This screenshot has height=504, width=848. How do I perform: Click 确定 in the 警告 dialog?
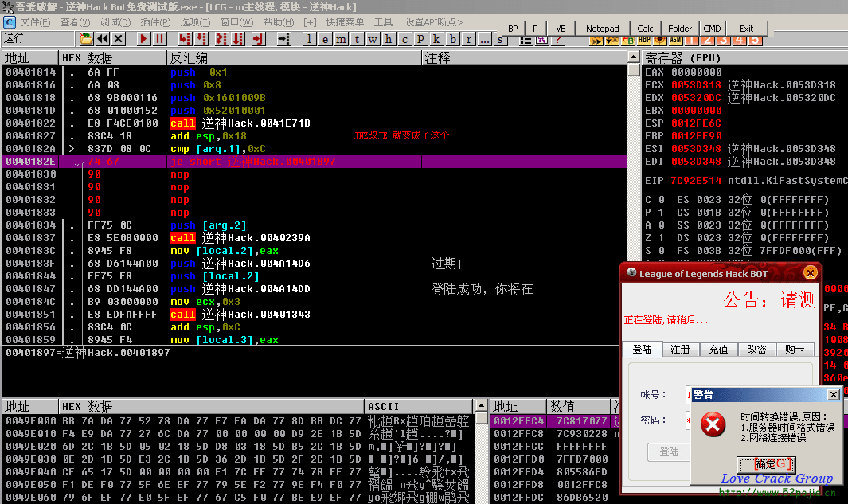tap(766, 464)
